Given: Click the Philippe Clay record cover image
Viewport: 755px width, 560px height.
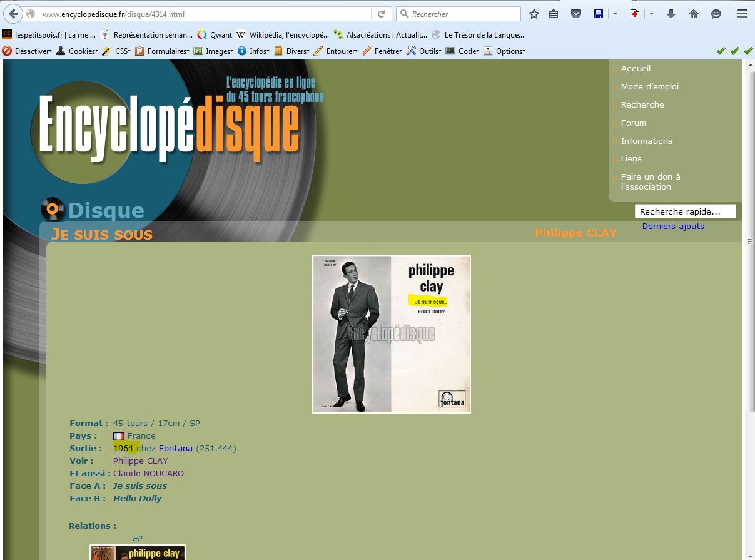Looking at the screenshot, I should (392, 334).
